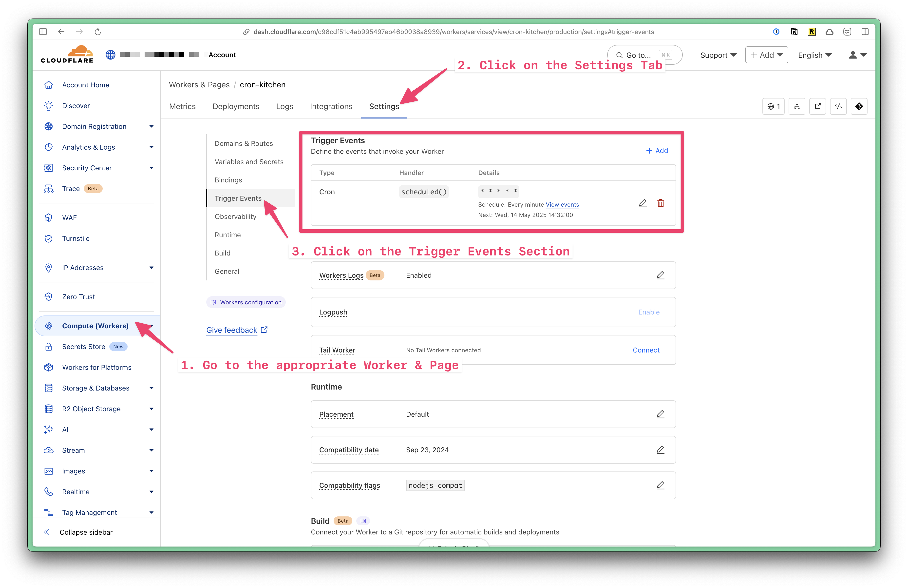Edit the Cron trigger schedule pencil icon
Screen dimensions: 908x588
[x=643, y=203]
